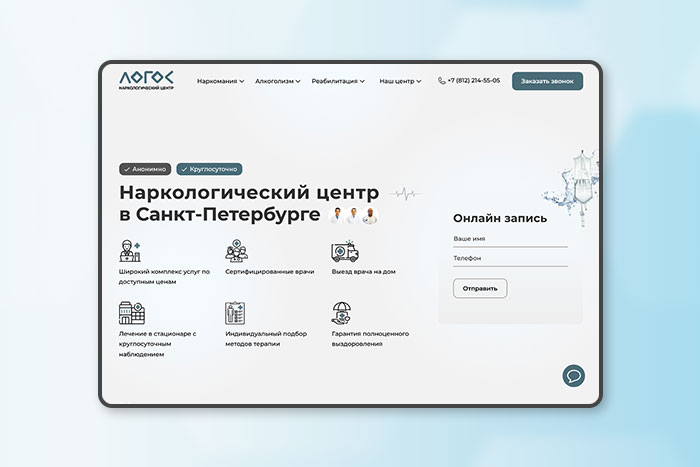Click the first doctor avatar
700x467 pixels.
[338, 216]
